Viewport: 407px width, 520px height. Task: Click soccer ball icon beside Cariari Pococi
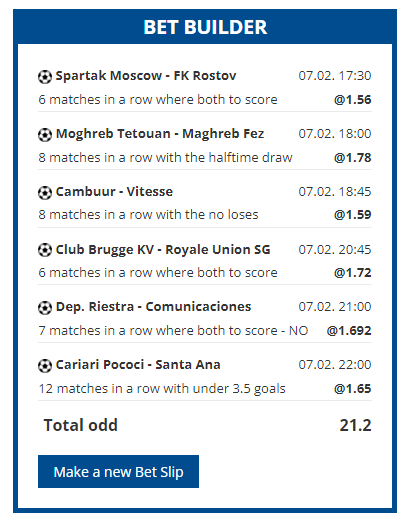point(45,366)
